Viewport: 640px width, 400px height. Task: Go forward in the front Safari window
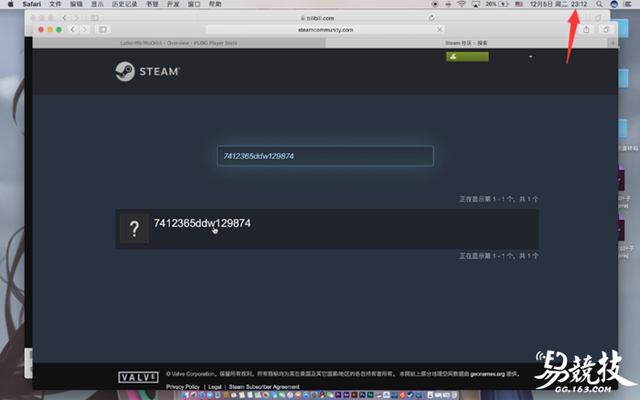click(85, 29)
